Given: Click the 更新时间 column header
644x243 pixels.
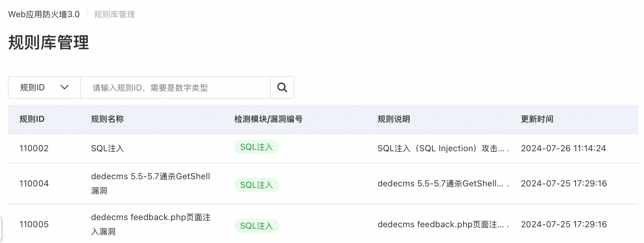Looking at the screenshot, I should [x=537, y=119].
